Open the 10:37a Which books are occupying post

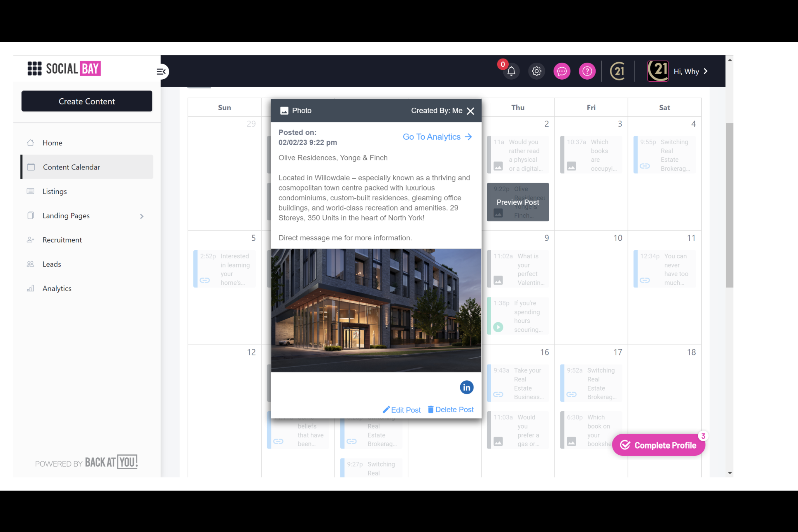[x=591, y=155]
